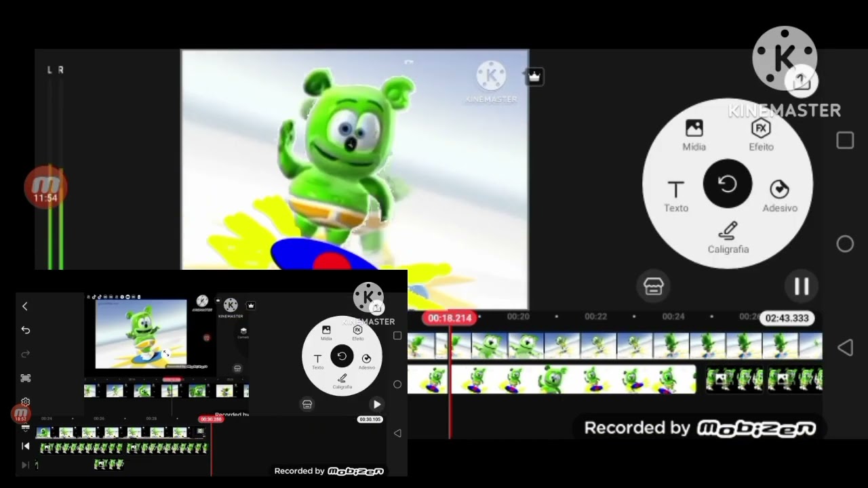Go back using chevron in small editor
This screenshot has width=868, height=488.
point(25,306)
